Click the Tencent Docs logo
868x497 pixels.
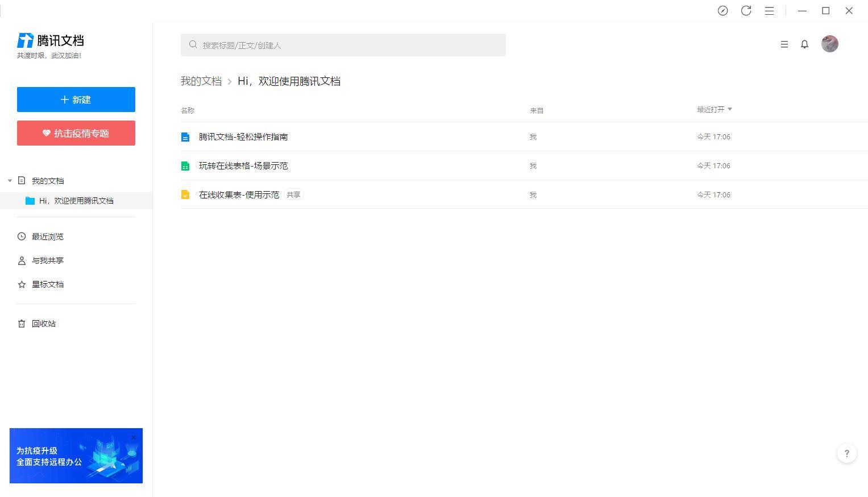pyautogui.click(x=51, y=40)
